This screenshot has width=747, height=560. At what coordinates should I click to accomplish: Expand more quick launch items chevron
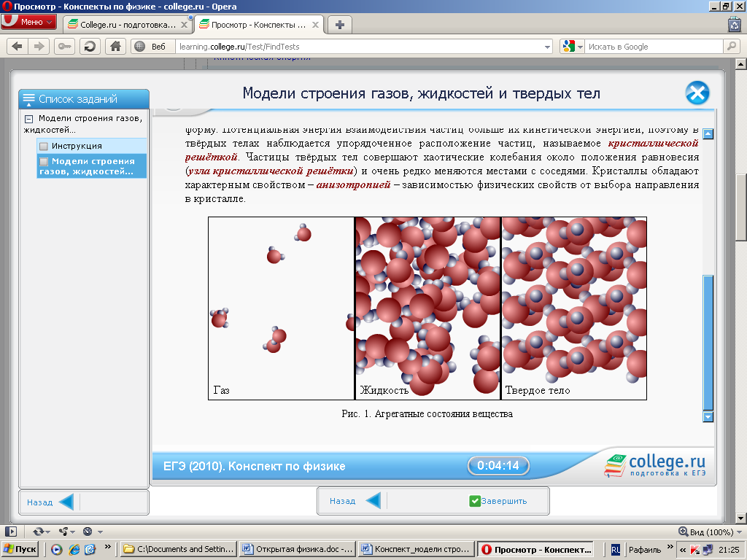click(108, 547)
